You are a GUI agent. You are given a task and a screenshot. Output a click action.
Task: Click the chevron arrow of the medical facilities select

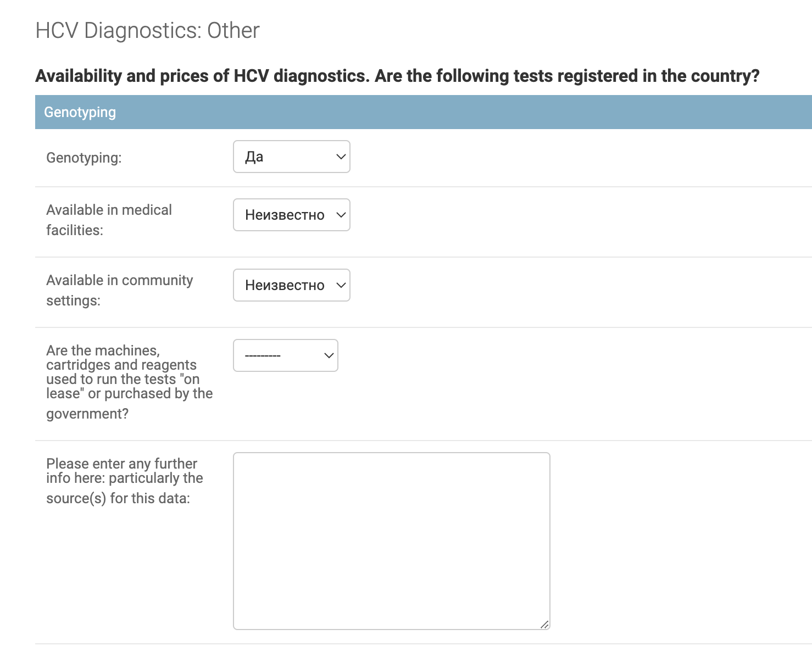point(341,215)
